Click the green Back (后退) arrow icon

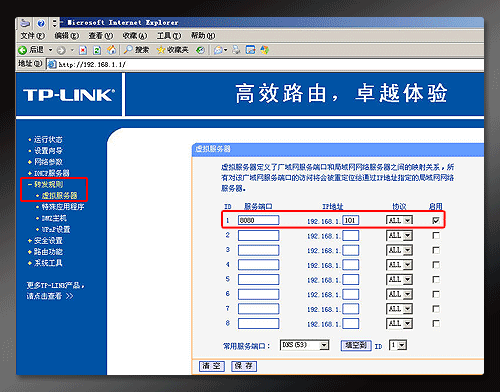pyautogui.click(x=22, y=50)
